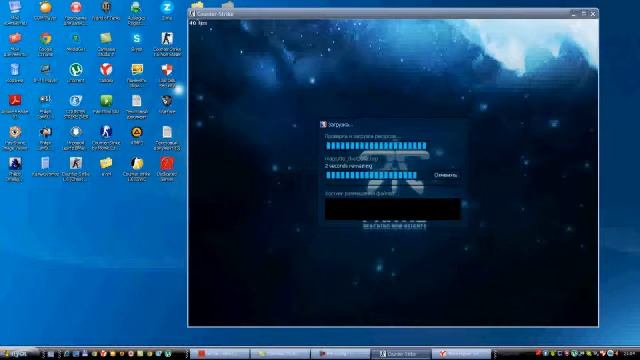Open the uTorrent desktop shortcut
The height and width of the screenshot is (360, 640).
pyautogui.click(x=76, y=73)
